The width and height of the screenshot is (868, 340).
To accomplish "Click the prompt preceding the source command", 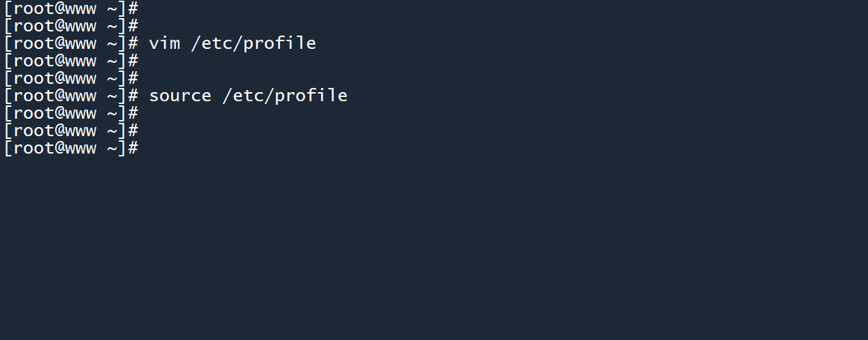I will tap(71, 96).
